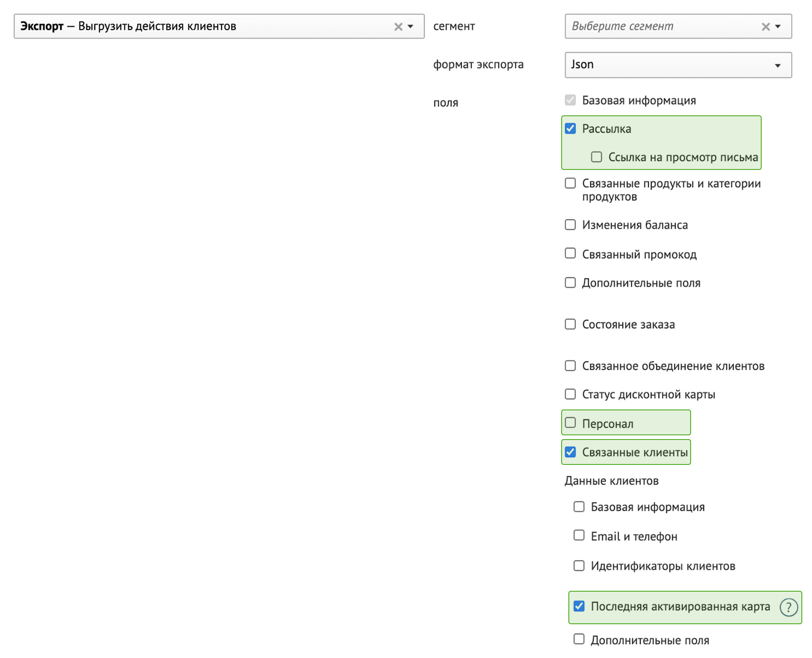
Task: Click the формат экспорта label
Action: (478, 64)
